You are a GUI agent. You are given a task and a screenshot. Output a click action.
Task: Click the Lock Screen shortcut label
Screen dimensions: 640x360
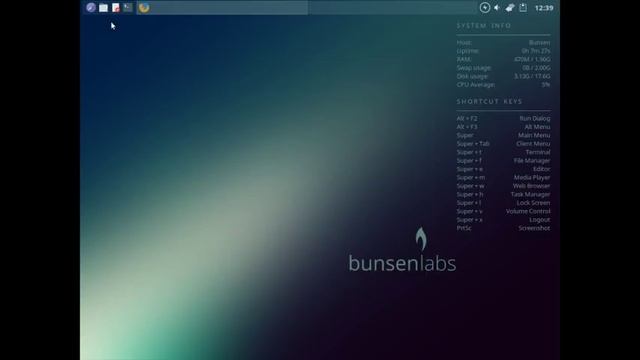tap(533, 203)
